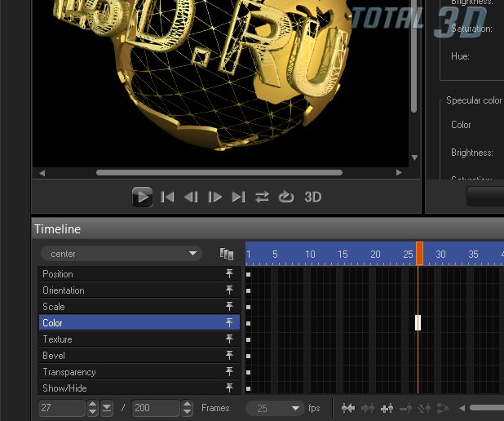Click the pin icon on Scale row
The width and height of the screenshot is (504, 421).
click(x=229, y=307)
